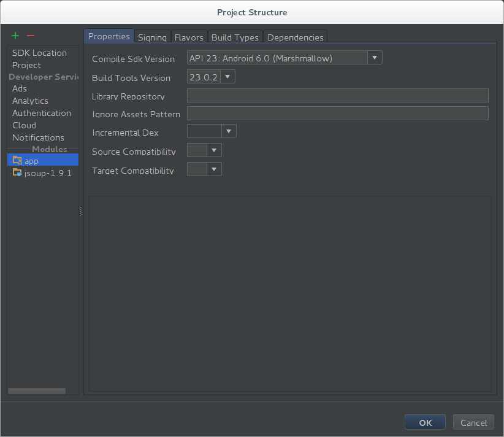Confirm with the OK button
Viewport: 504px width, 437px height.
pyautogui.click(x=425, y=422)
